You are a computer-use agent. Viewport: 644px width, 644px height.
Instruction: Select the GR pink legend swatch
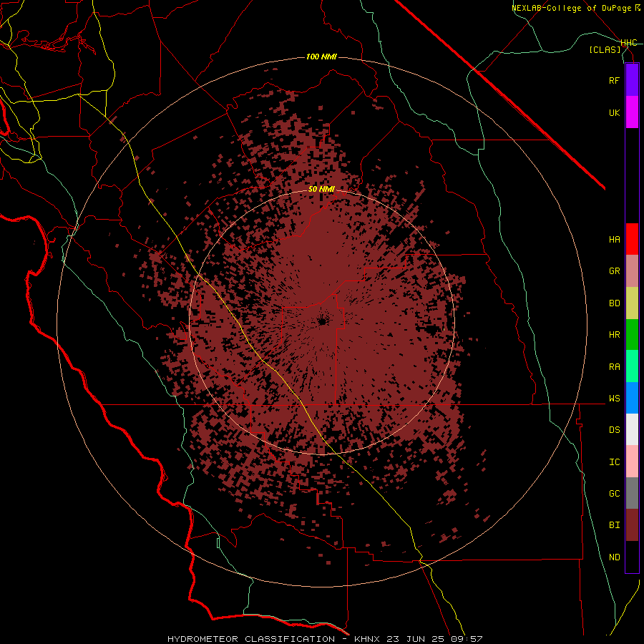[x=632, y=271]
